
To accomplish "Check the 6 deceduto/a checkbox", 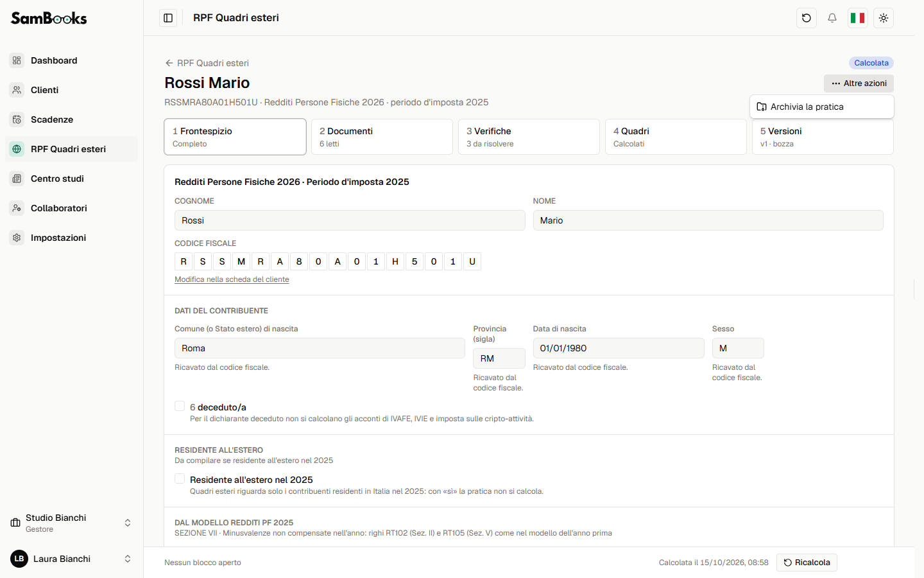I will pos(180,406).
